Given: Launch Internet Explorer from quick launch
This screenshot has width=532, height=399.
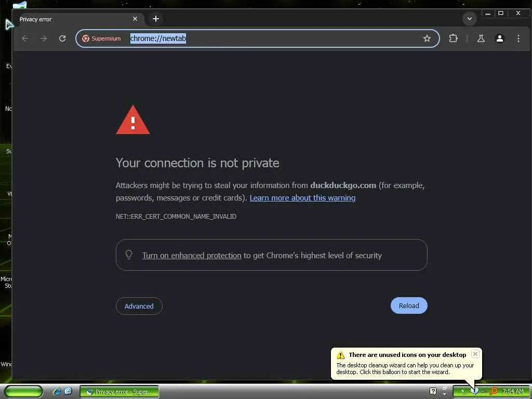Looking at the screenshot, I should pos(57,391).
